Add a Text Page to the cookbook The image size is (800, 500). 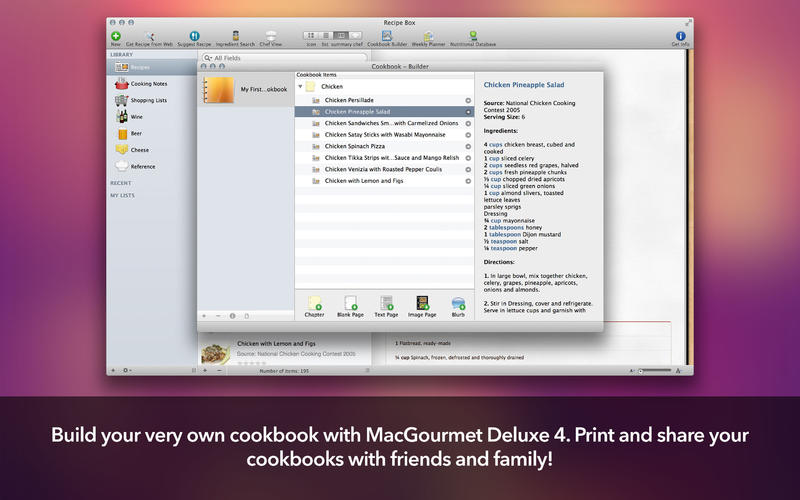tap(386, 306)
